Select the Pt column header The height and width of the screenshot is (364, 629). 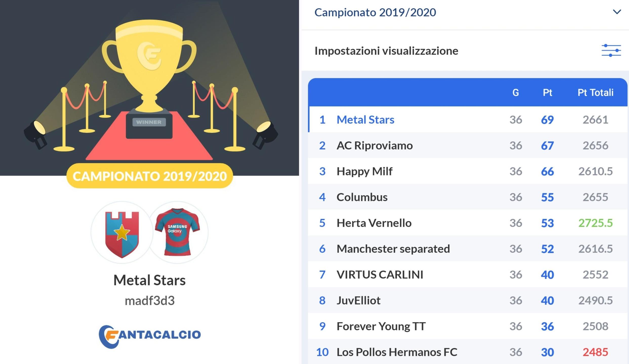pos(547,93)
